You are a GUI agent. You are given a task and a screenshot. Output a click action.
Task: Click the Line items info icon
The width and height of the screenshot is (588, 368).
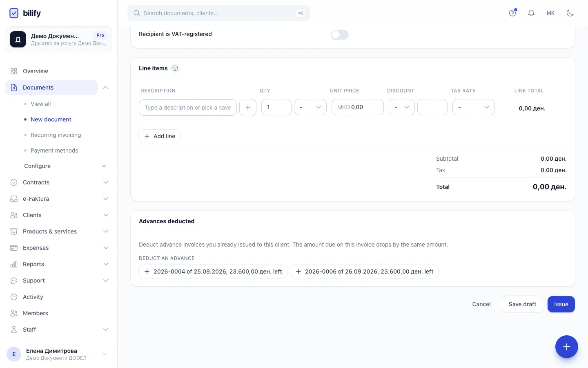click(175, 68)
